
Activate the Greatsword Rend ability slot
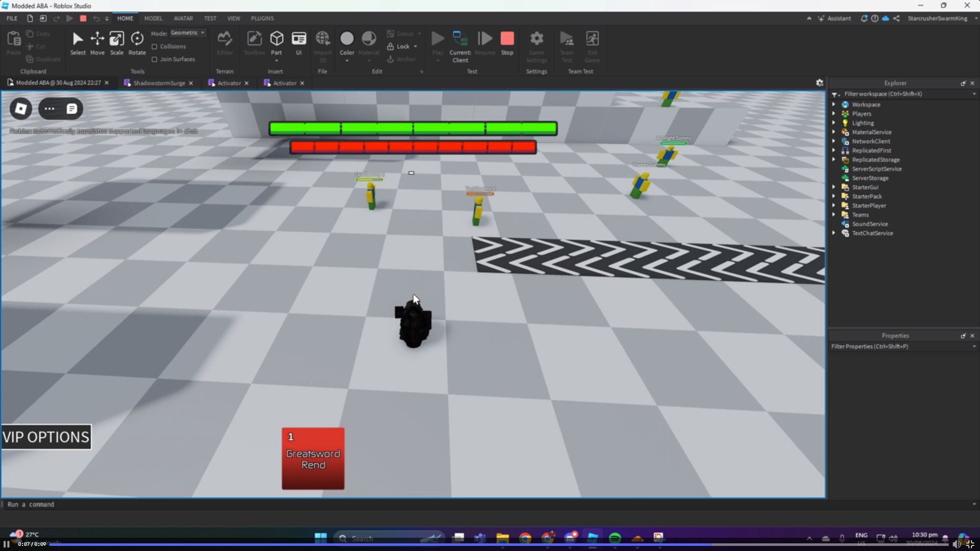coord(313,459)
